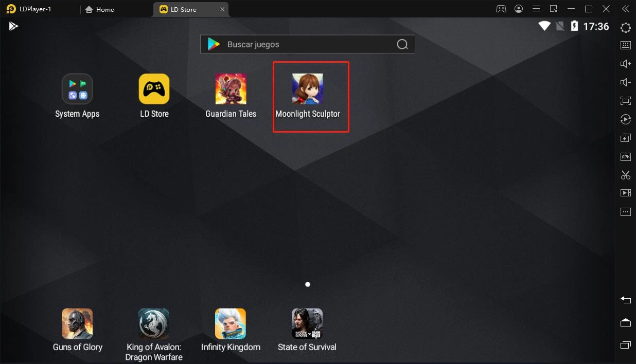Close the LD Store tab
The height and width of the screenshot is (364, 636).
coord(222,9)
